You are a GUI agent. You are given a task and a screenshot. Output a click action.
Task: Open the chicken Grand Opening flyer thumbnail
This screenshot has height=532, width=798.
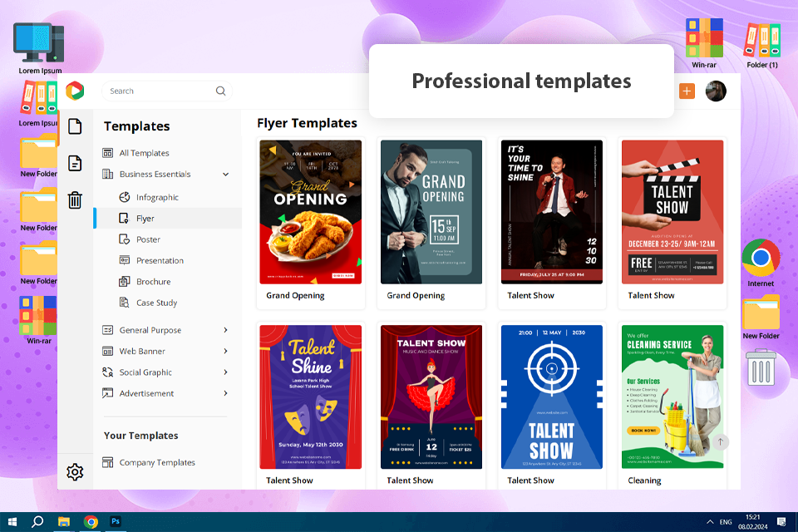[310, 212]
